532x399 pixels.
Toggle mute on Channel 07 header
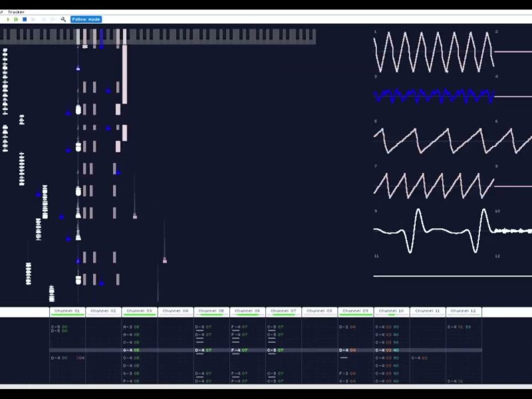click(284, 312)
